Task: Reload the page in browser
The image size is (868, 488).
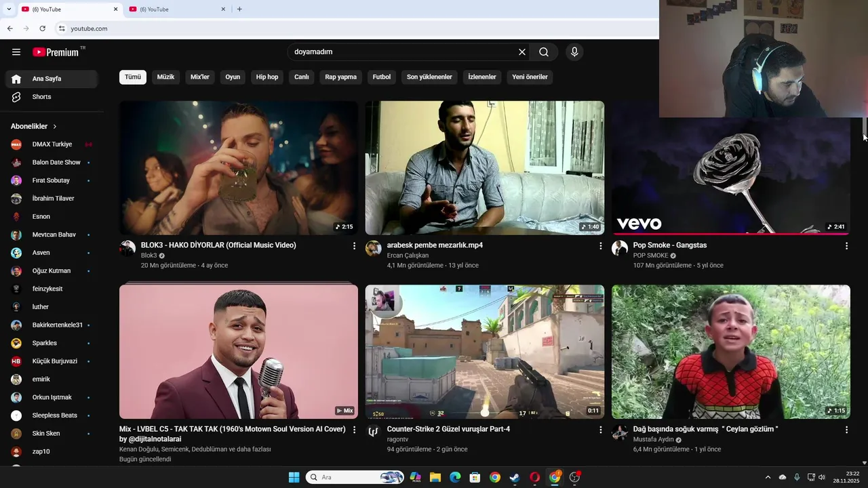Action: tap(42, 28)
